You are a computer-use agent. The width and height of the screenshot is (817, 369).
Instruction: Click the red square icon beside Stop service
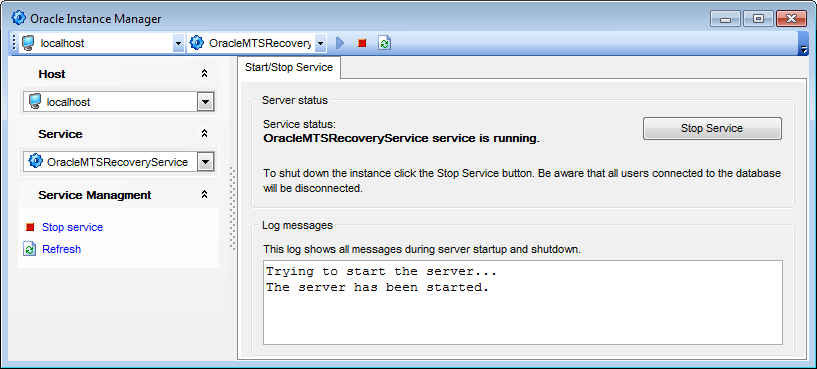[x=30, y=227]
